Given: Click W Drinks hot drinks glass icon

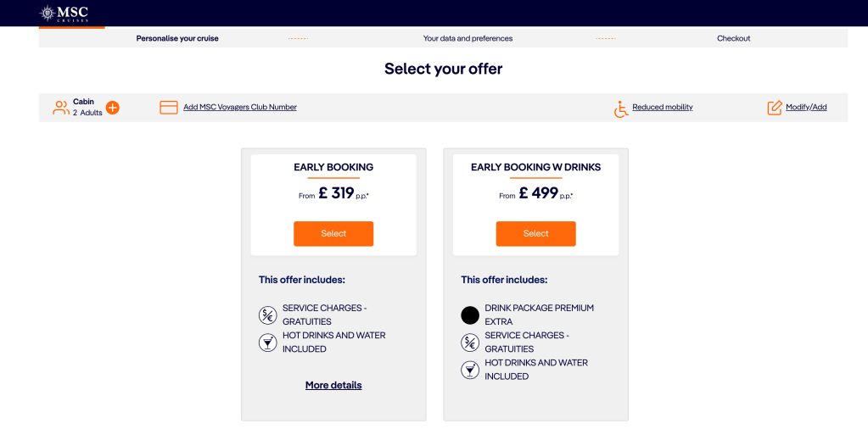Looking at the screenshot, I should point(470,370).
